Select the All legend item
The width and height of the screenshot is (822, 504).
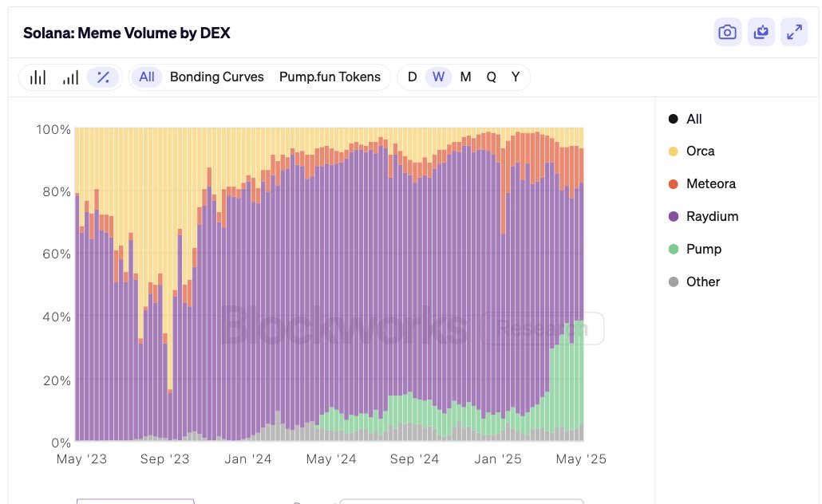click(x=694, y=119)
